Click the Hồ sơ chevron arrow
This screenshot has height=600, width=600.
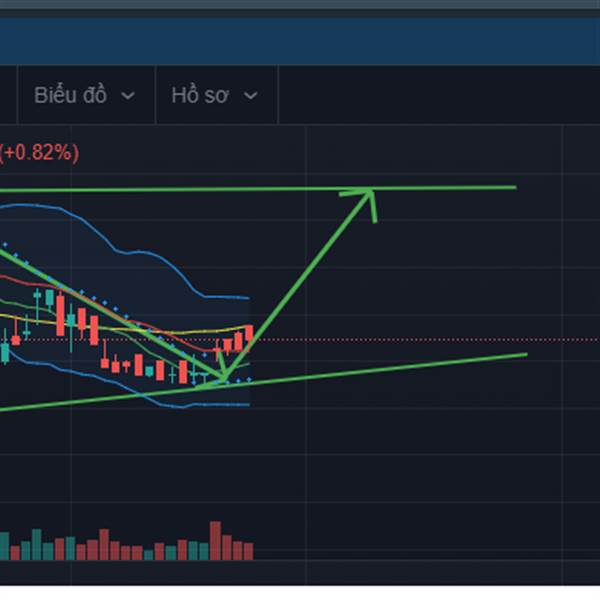coord(251,95)
